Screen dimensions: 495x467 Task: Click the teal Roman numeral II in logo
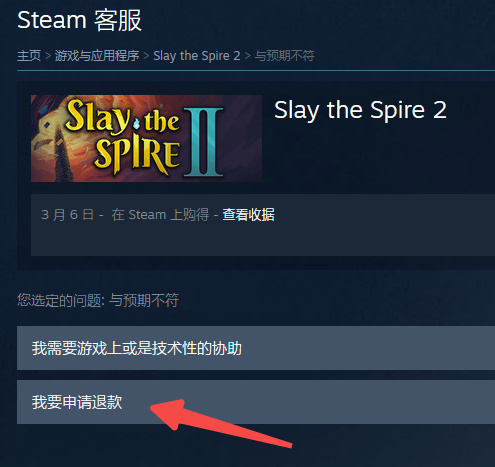[x=203, y=142]
